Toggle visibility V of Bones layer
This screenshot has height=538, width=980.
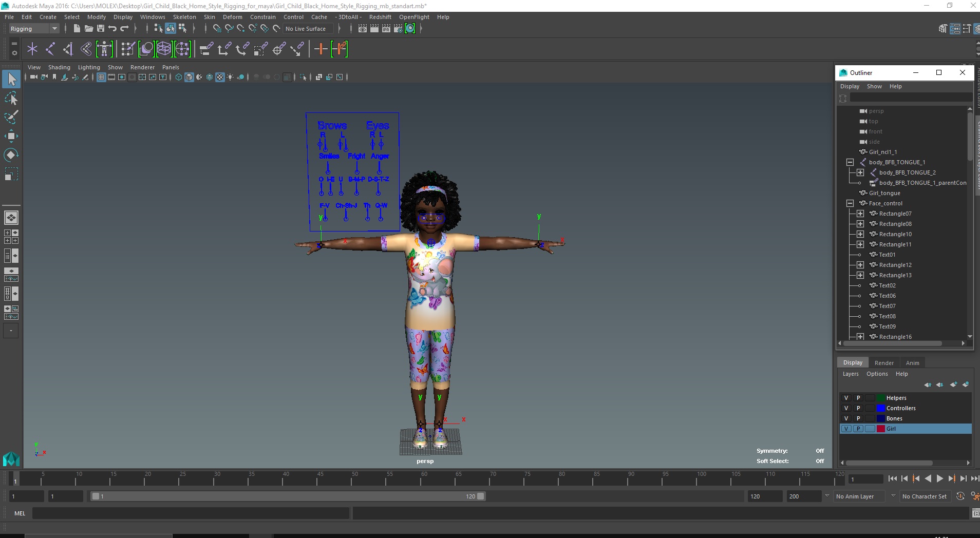coord(846,418)
